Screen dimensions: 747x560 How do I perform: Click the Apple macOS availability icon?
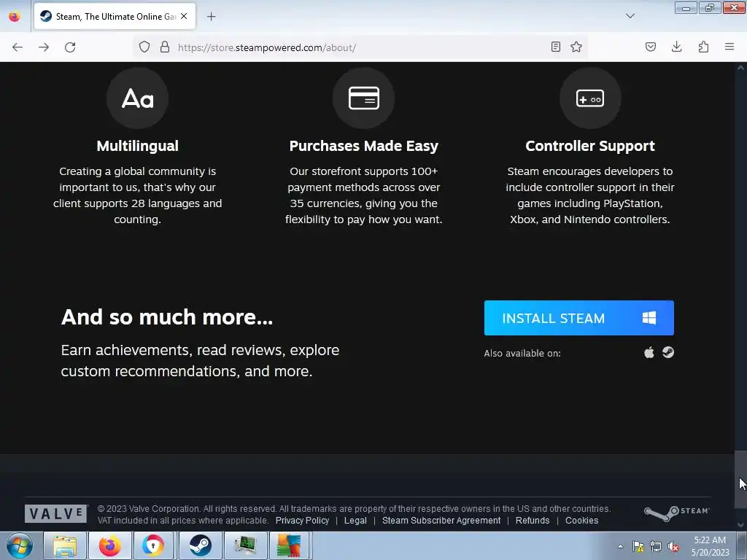[649, 352]
